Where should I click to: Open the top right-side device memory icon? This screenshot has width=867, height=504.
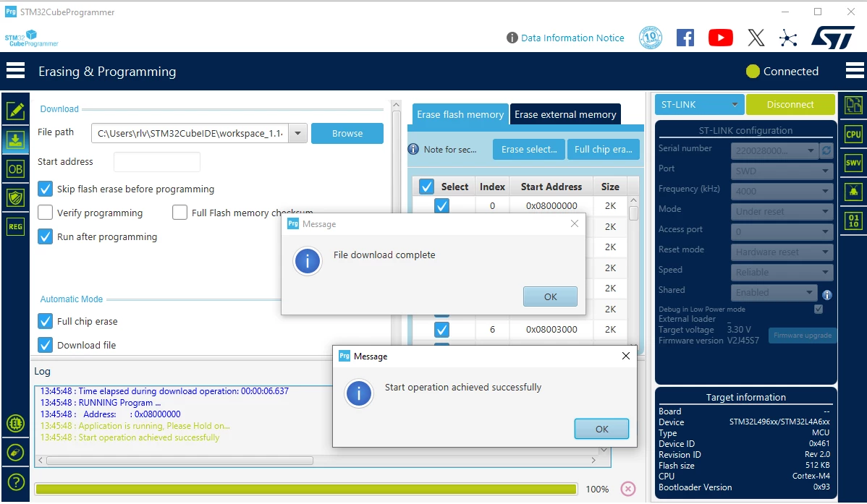point(853,105)
